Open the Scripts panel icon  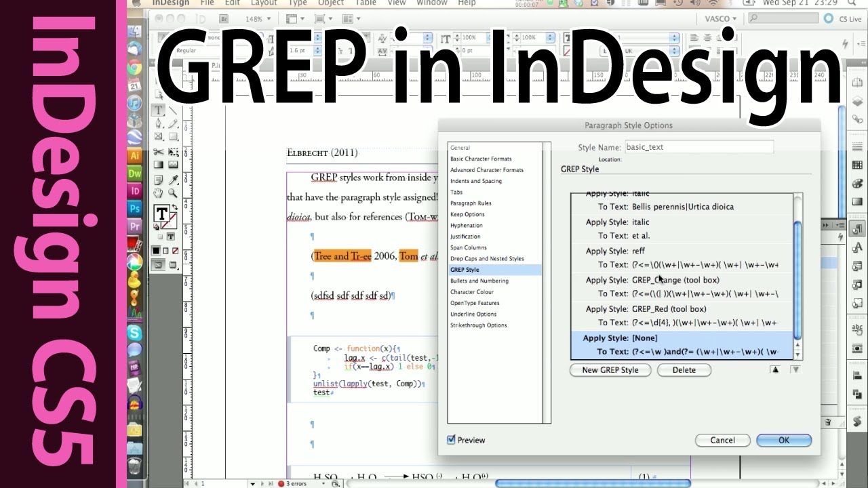pyautogui.click(x=856, y=422)
